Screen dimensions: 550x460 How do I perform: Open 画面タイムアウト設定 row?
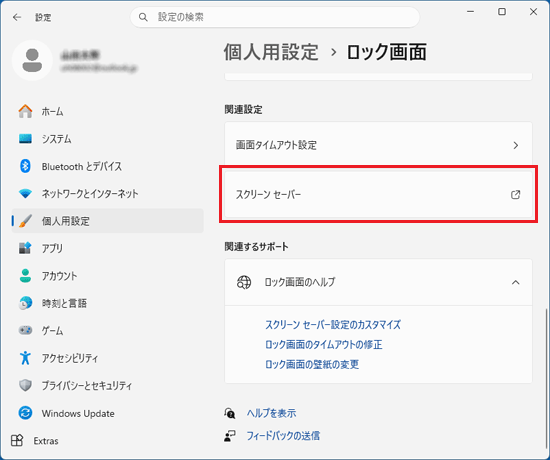[378, 145]
